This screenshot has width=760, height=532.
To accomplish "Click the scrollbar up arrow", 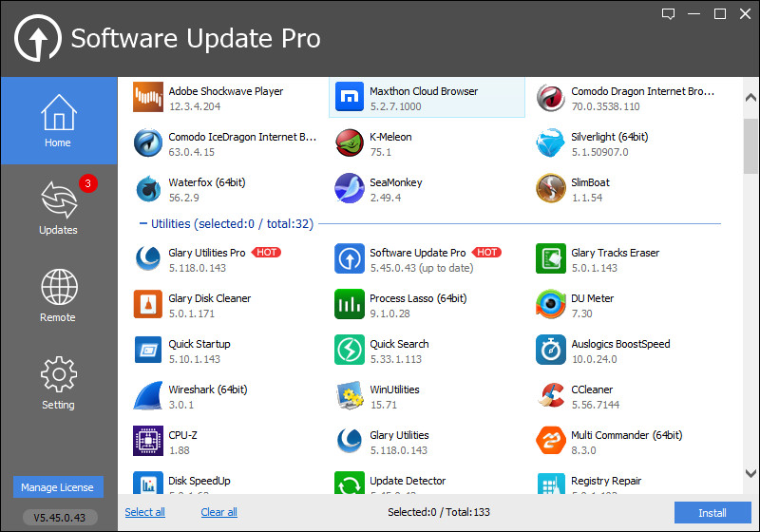I will [750, 98].
